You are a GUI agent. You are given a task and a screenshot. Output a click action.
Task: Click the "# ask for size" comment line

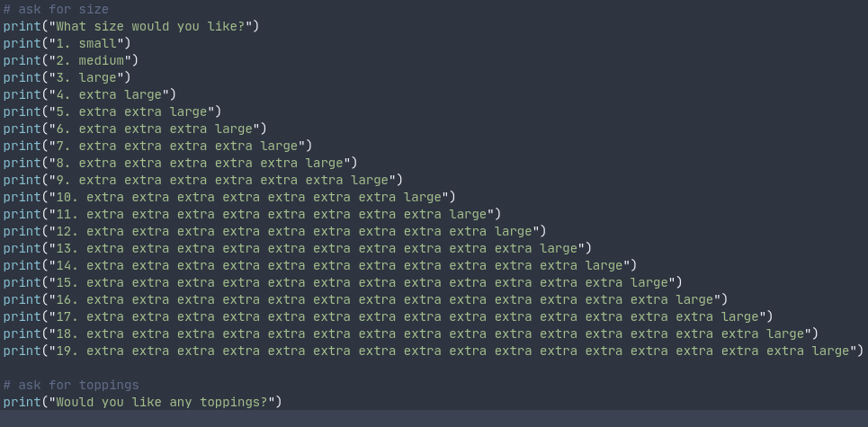click(x=56, y=9)
